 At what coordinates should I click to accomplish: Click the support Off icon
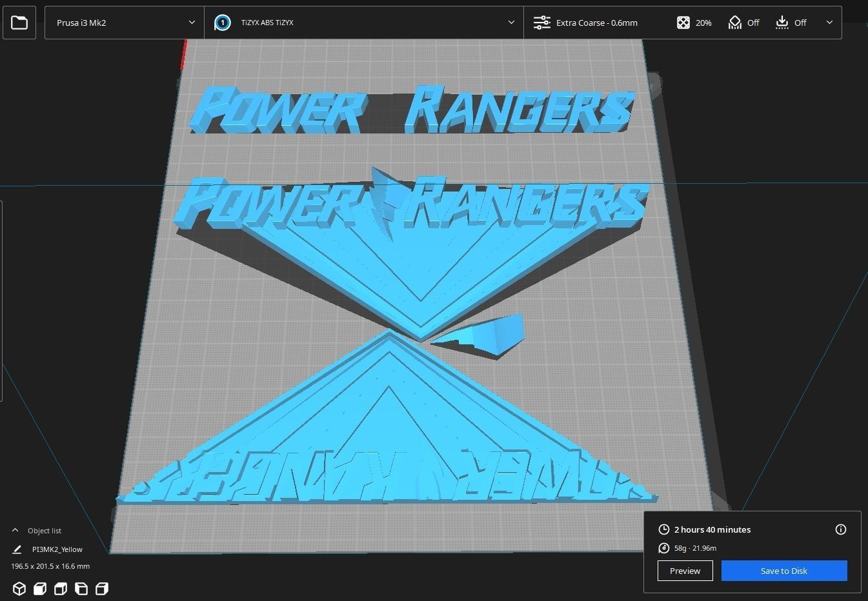coord(735,23)
